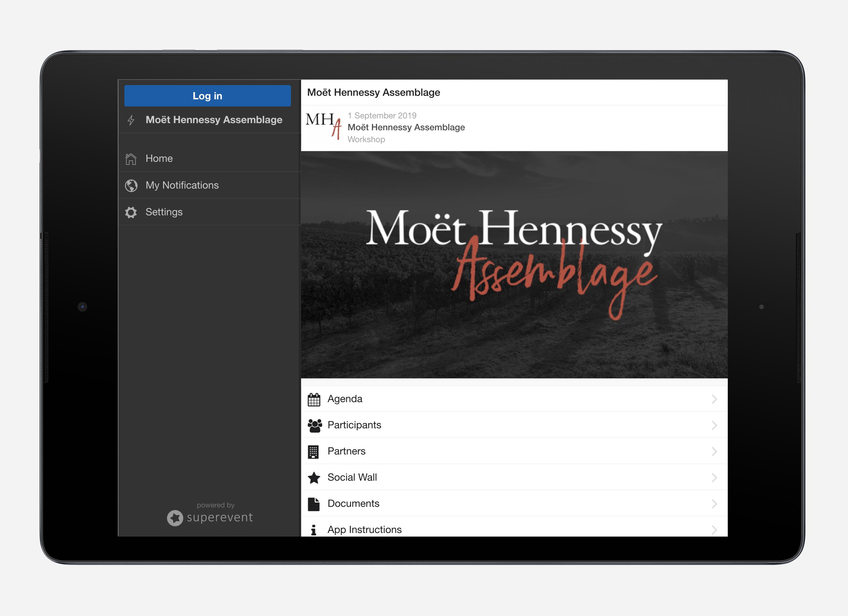Viewport: 848px width, 616px height.
Task: Click the Workshop label under event title
Action: [x=366, y=139]
